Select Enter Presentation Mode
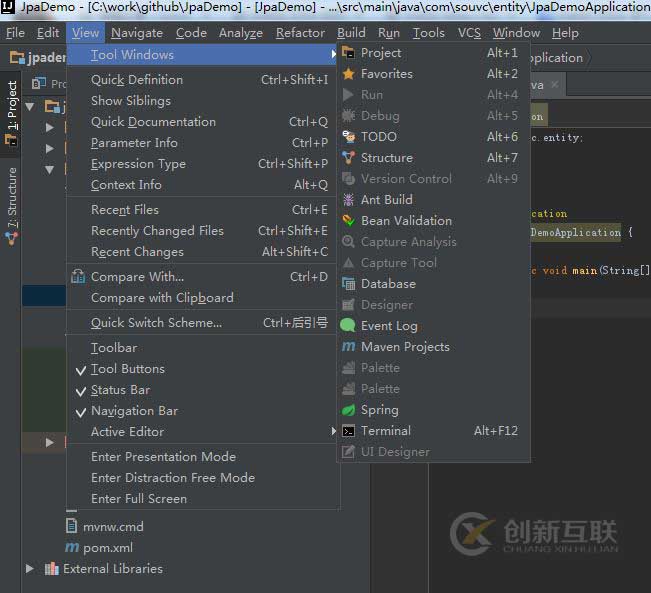The height and width of the screenshot is (593, 651). [203, 457]
